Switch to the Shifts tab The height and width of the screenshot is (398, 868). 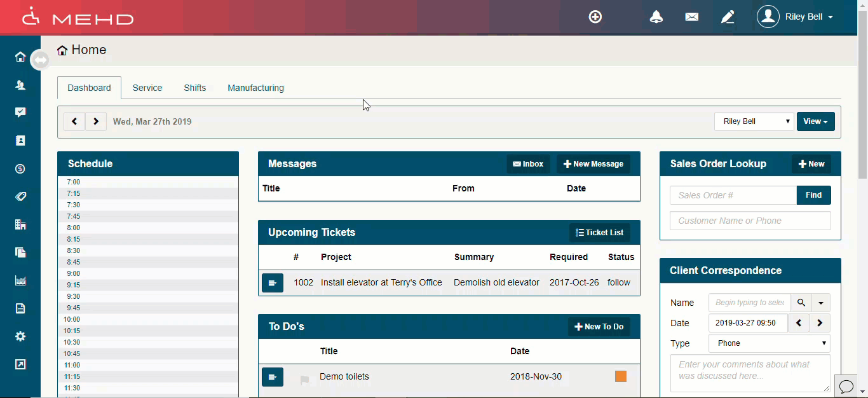pos(195,88)
